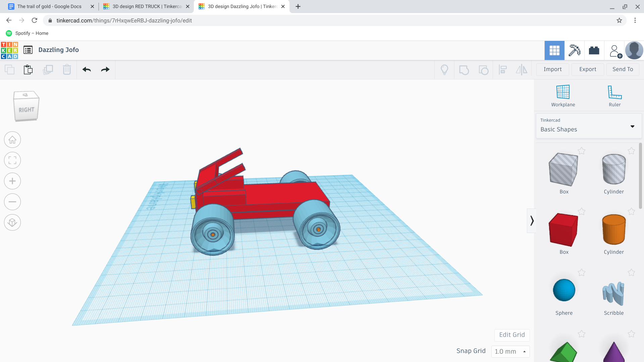Click the Group shapes icon

tap(464, 70)
